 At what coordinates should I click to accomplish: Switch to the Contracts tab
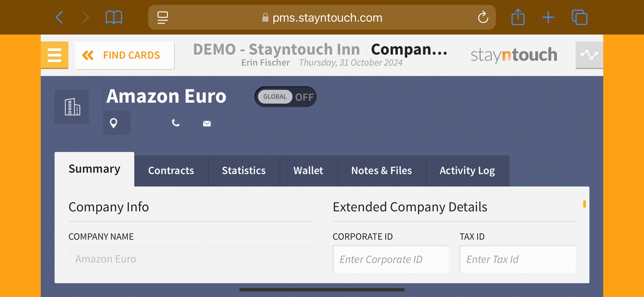[171, 171]
